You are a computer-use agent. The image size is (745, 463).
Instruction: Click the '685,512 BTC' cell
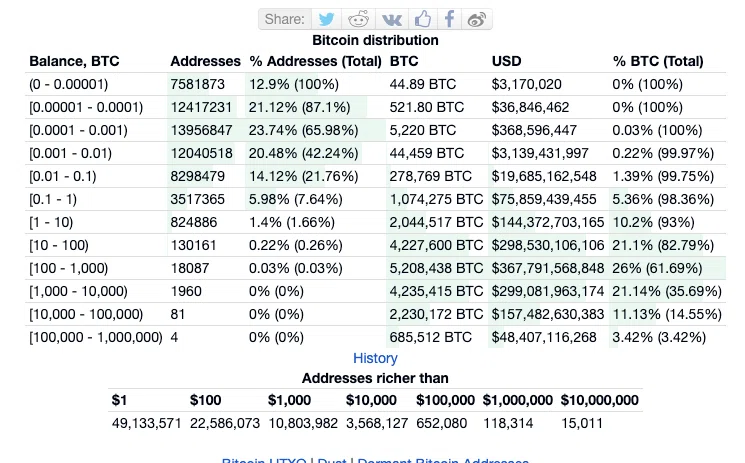tap(430, 338)
